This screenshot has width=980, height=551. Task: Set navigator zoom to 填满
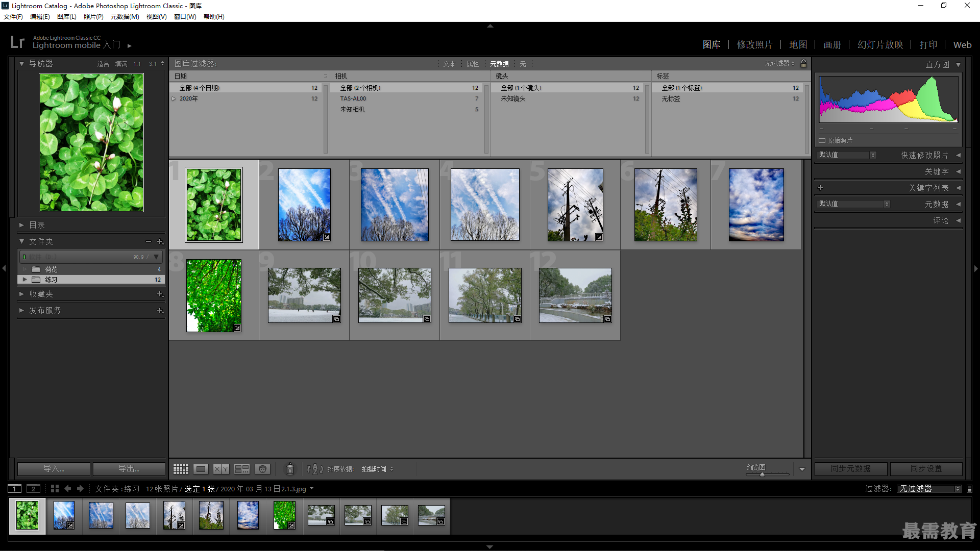coord(121,64)
